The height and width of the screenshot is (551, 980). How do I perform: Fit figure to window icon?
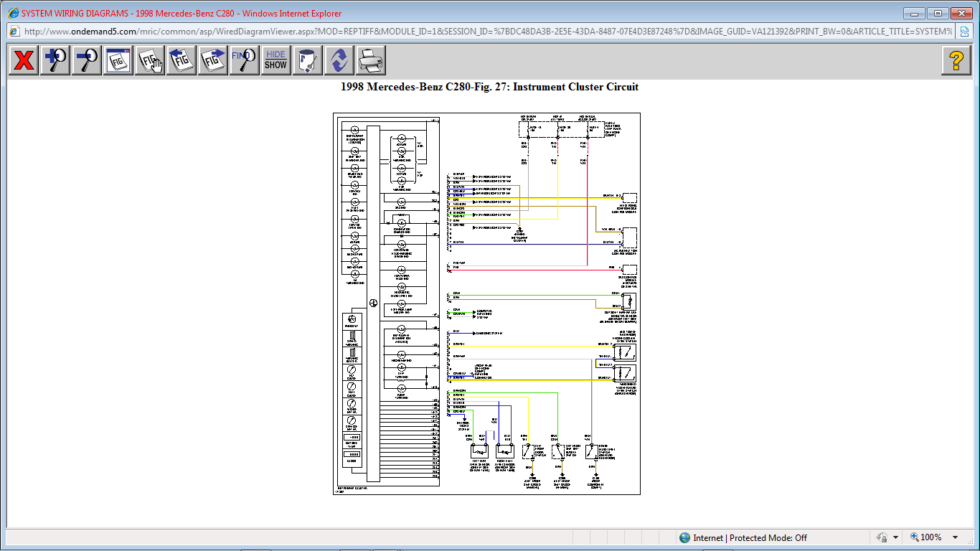tap(118, 60)
